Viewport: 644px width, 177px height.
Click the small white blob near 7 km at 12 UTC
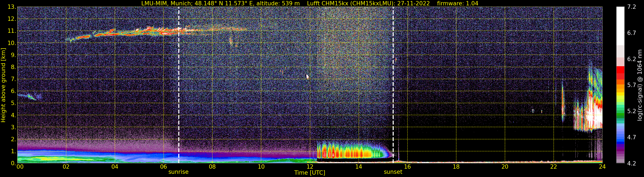308,77
